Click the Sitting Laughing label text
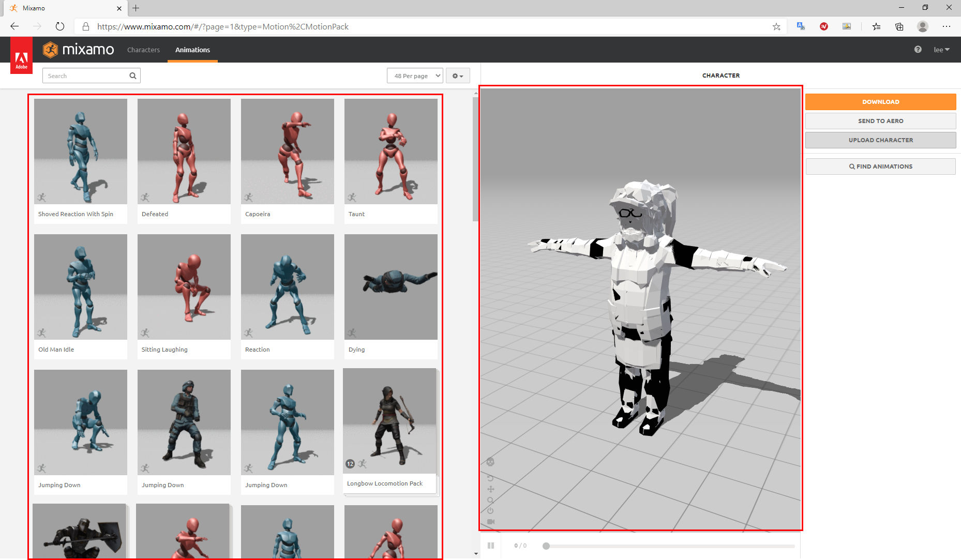The width and height of the screenshot is (961, 560). tap(164, 350)
